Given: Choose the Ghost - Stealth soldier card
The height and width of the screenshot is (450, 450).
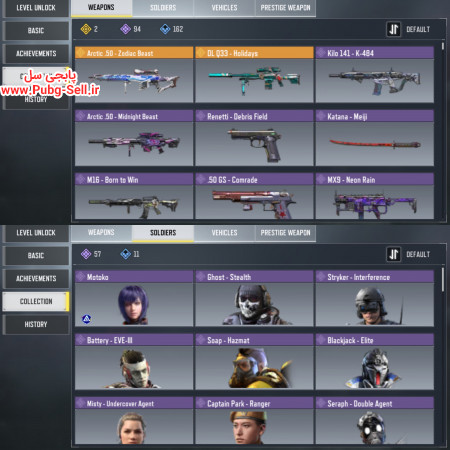Looking at the screenshot, I should click(x=254, y=298).
